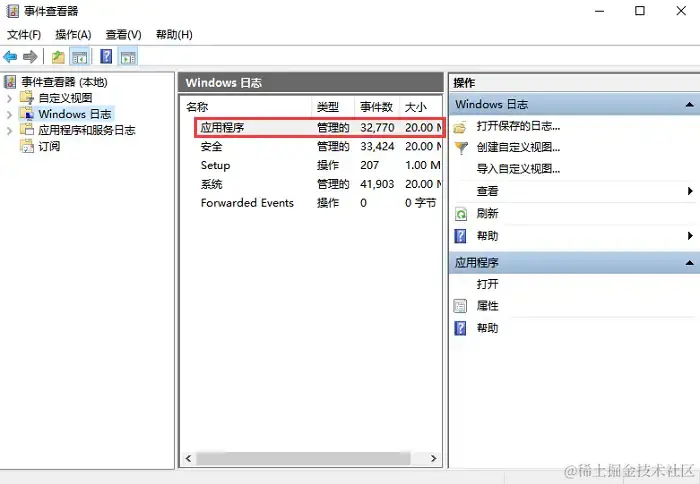The width and height of the screenshot is (700, 484).
Task: Click 打开保存的日志... action
Action: click(x=518, y=126)
